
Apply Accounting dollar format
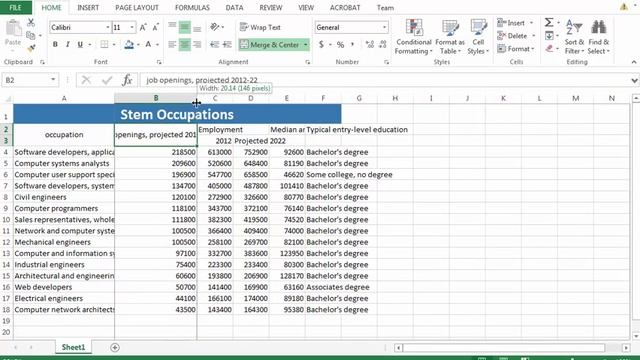[x=321, y=44]
